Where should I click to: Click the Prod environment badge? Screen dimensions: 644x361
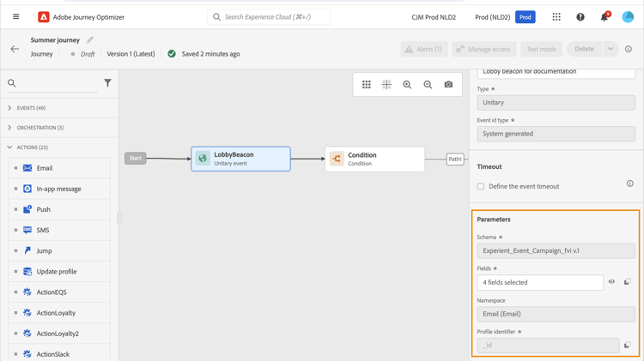point(525,17)
